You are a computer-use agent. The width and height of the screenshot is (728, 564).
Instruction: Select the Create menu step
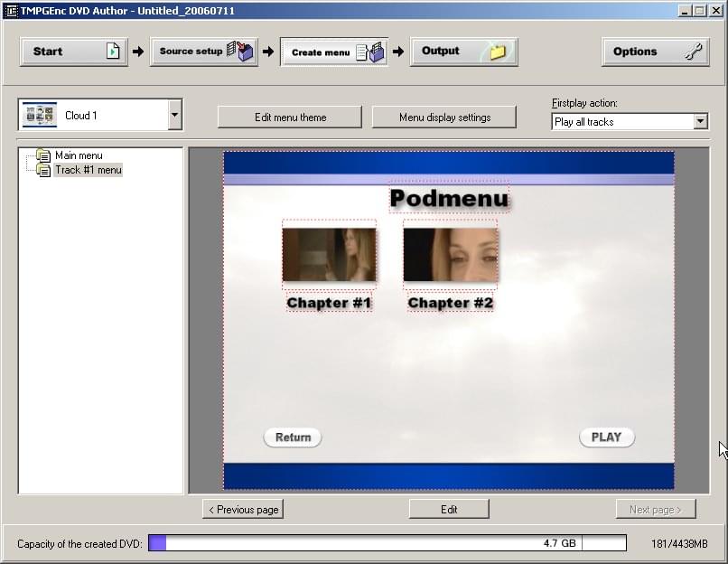pos(334,52)
